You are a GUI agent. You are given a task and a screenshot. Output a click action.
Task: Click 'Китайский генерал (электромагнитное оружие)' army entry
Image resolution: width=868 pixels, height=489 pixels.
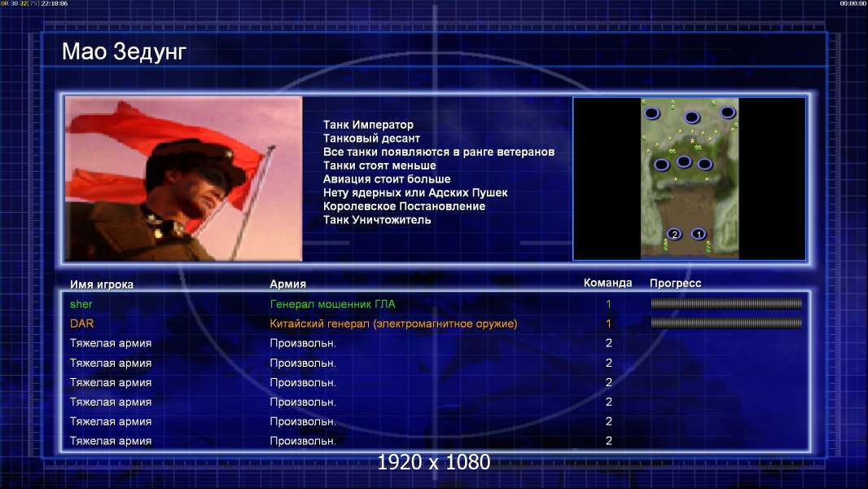(x=393, y=324)
